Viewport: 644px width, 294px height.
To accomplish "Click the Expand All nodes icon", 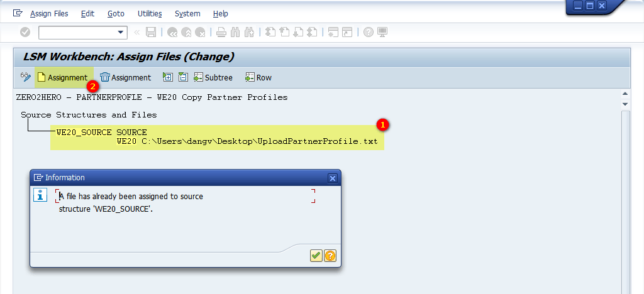I will tap(168, 77).
